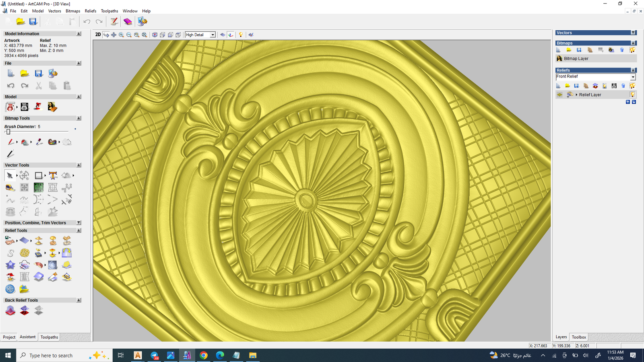Select the Twiddle rotate view tool

pyautogui.click(x=106, y=35)
